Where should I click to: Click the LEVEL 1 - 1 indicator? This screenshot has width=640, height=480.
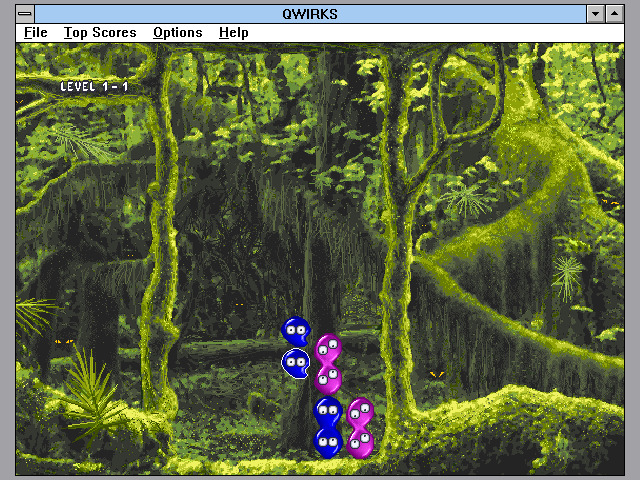pyautogui.click(x=94, y=87)
